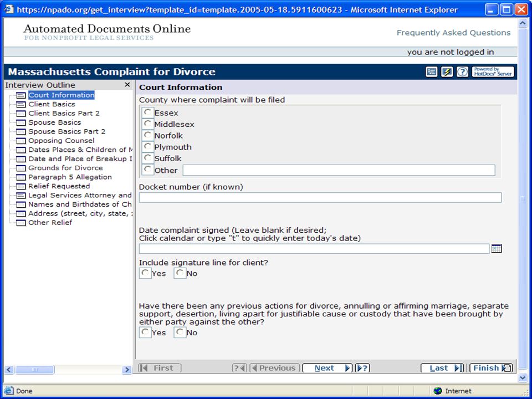Click the First navigation button
The width and height of the screenshot is (532, 399).
(x=160, y=368)
